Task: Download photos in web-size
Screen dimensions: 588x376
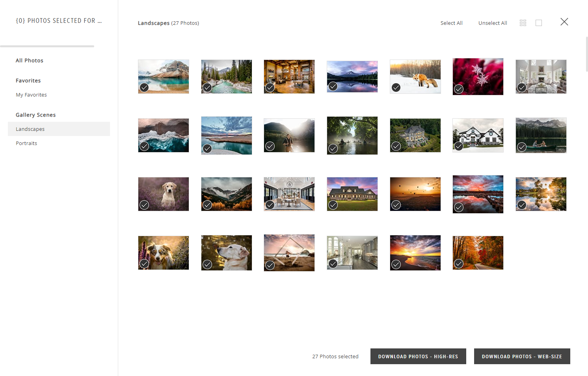Action: click(522, 356)
